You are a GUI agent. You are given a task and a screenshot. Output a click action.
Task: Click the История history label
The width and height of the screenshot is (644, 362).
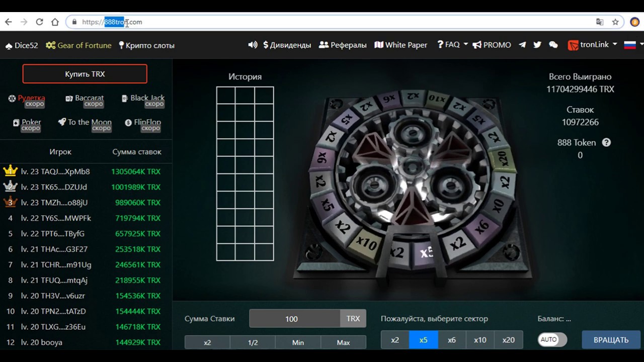point(245,76)
